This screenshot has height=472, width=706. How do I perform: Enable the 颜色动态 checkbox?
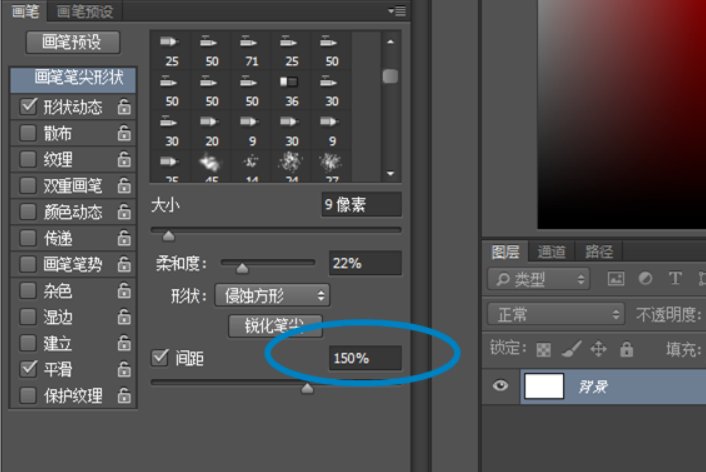[x=28, y=211]
